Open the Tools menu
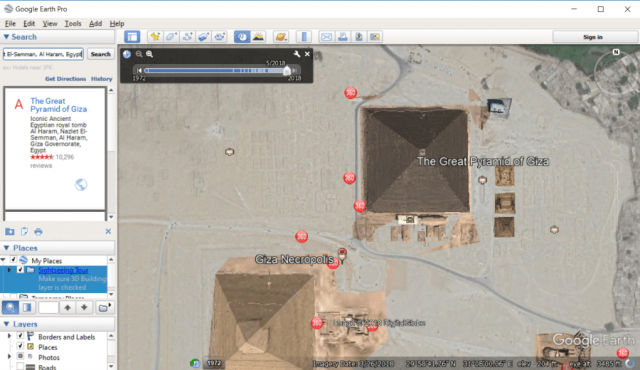The width and height of the screenshot is (640, 370). tap(73, 23)
